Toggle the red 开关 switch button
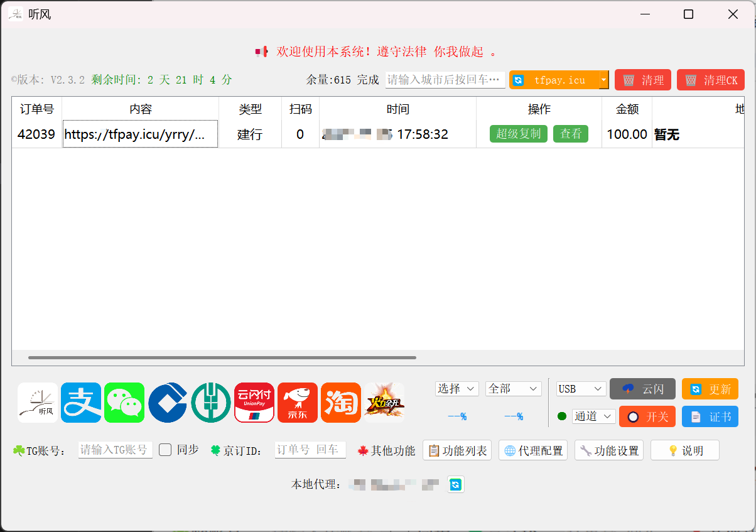The width and height of the screenshot is (756, 532). pos(647,416)
